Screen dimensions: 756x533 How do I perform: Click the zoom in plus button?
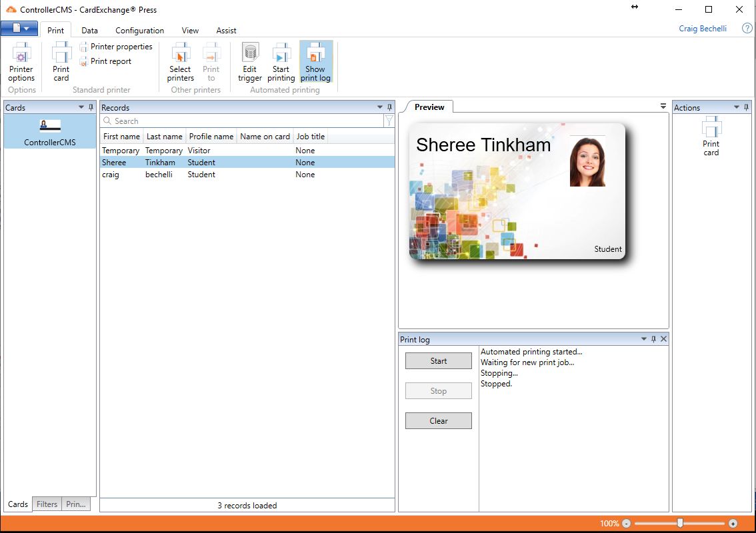(x=733, y=524)
